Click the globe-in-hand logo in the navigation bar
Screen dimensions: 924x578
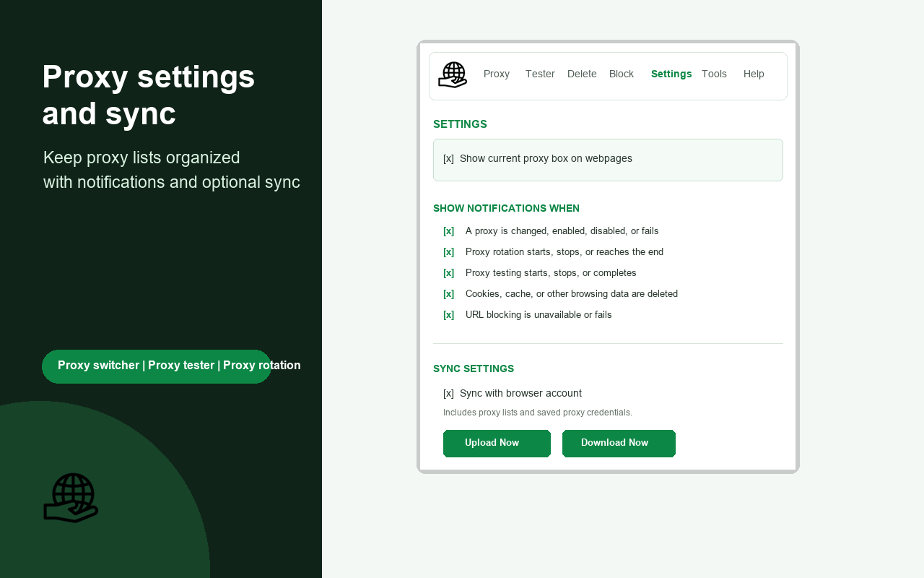click(x=453, y=75)
